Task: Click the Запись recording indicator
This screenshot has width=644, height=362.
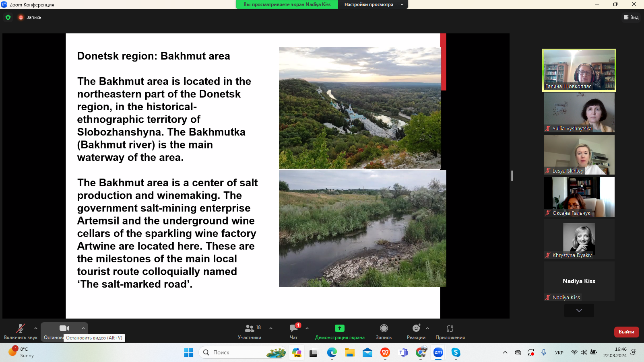Action: [30, 17]
